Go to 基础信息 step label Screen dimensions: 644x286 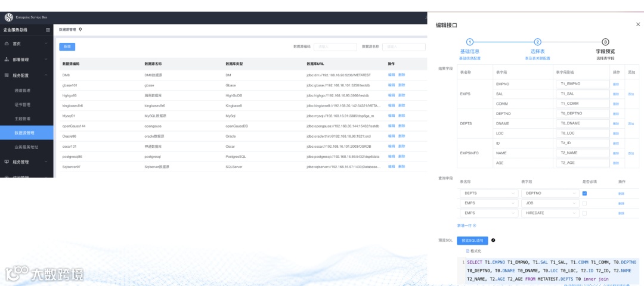click(470, 52)
